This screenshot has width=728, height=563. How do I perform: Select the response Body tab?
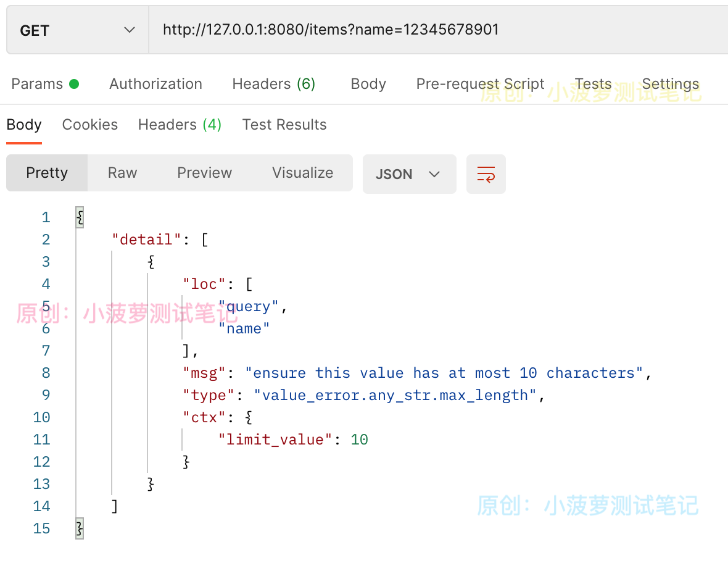24,125
